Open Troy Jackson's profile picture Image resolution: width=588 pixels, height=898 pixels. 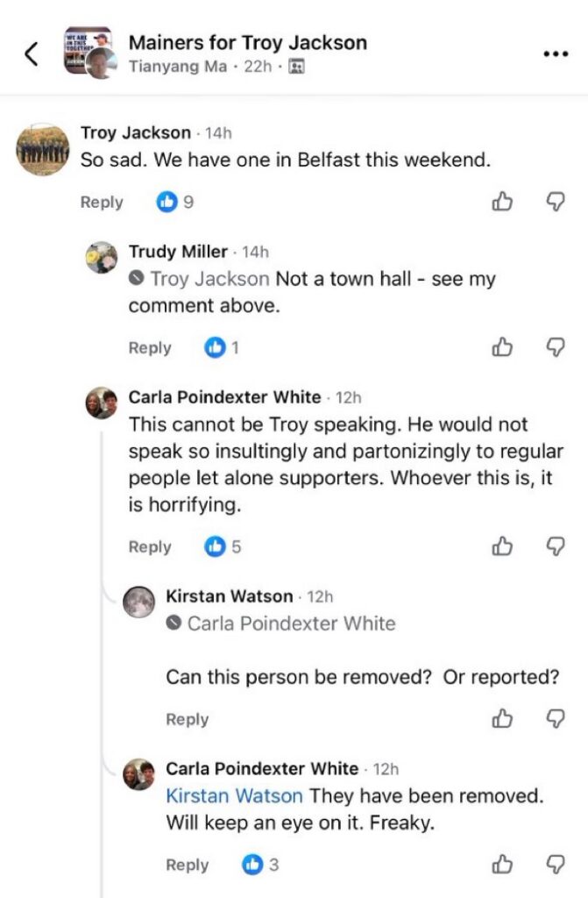tap(42, 149)
